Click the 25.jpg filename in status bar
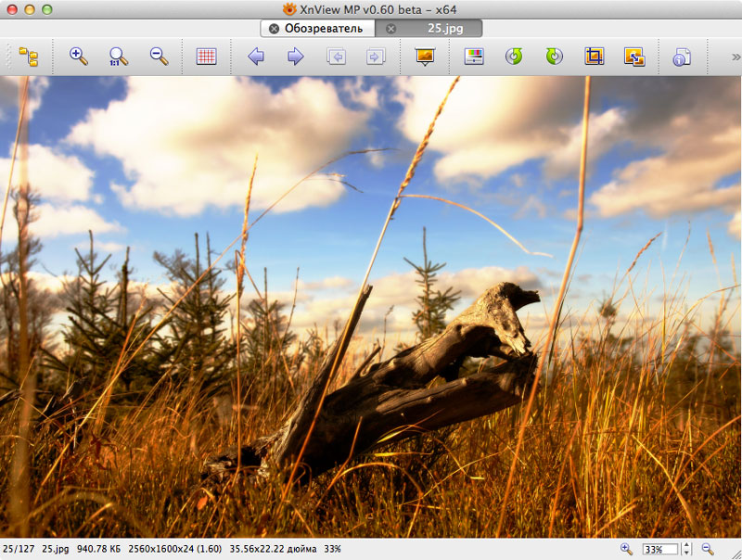The image size is (742, 560). point(56,549)
